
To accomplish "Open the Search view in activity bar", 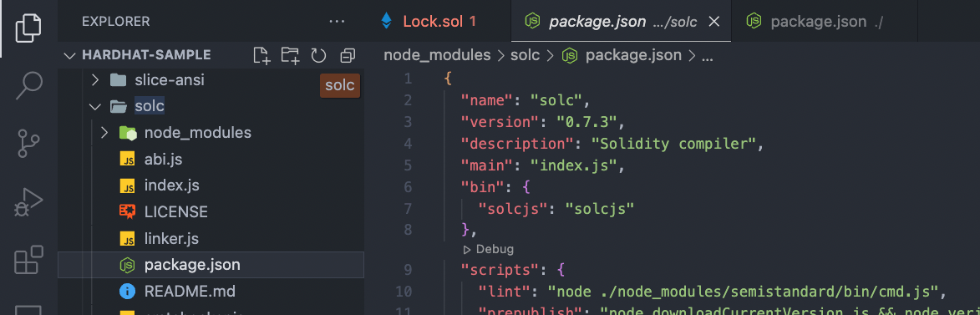I will click(x=28, y=85).
